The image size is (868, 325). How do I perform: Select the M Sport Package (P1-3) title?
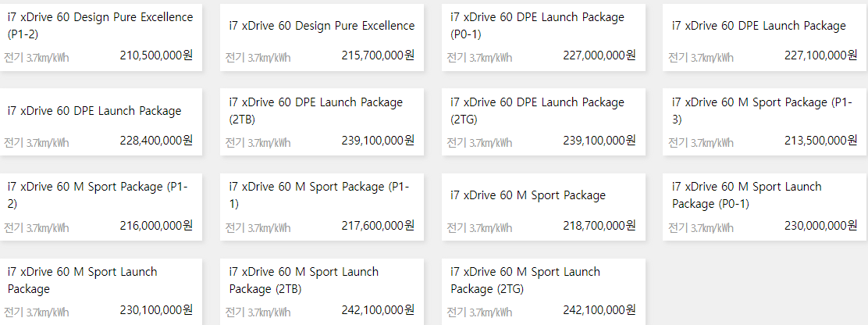click(762, 111)
